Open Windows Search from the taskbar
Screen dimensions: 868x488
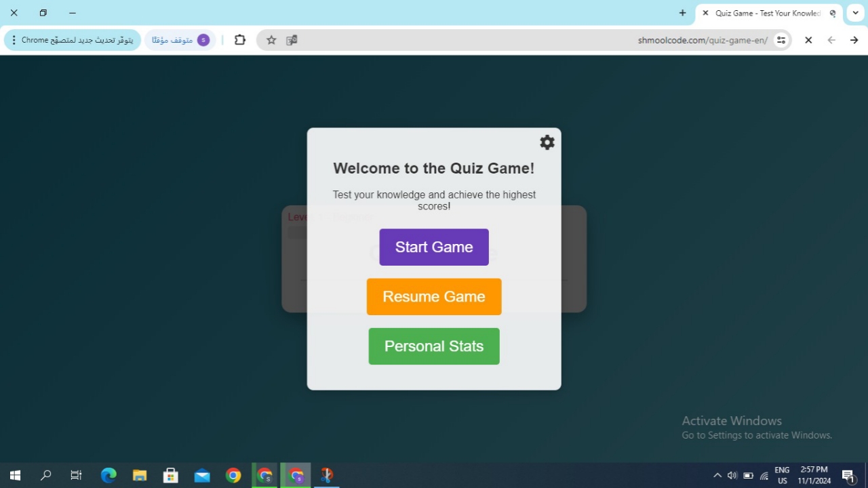pyautogui.click(x=45, y=474)
